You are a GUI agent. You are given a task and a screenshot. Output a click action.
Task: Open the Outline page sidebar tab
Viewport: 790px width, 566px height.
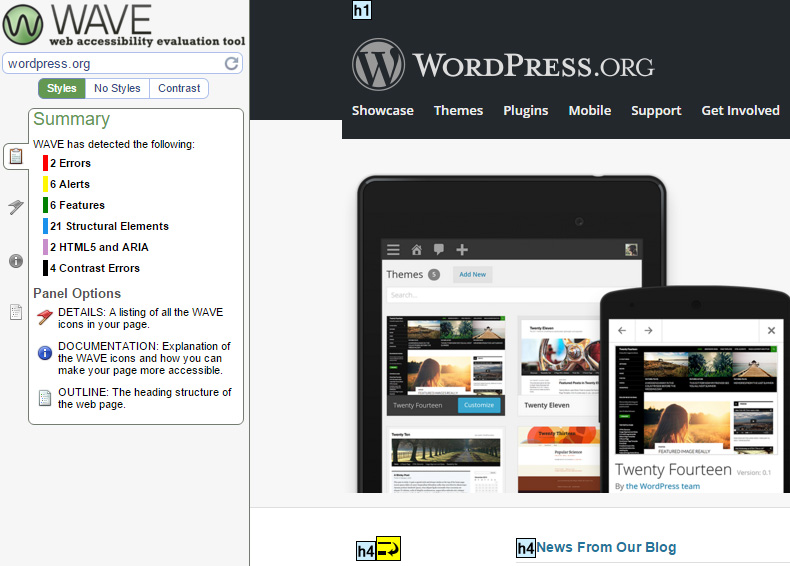(16, 312)
